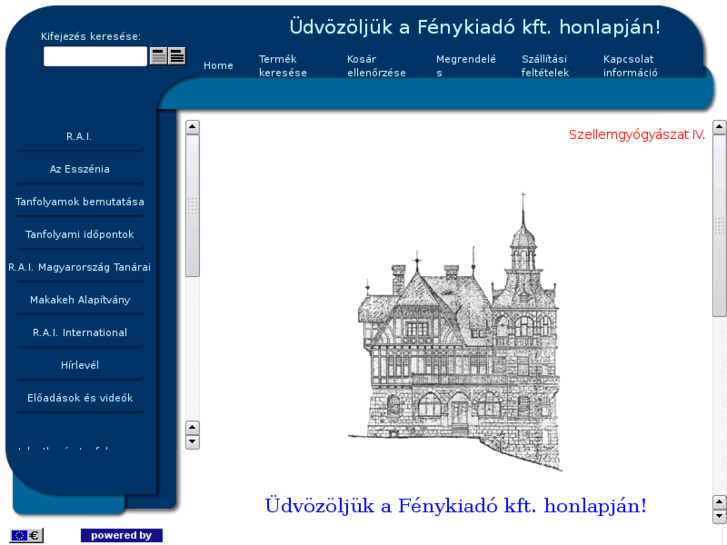The width and height of the screenshot is (727, 545).
Task: Open 'Kapcsolat információ' page
Action: [x=630, y=66]
